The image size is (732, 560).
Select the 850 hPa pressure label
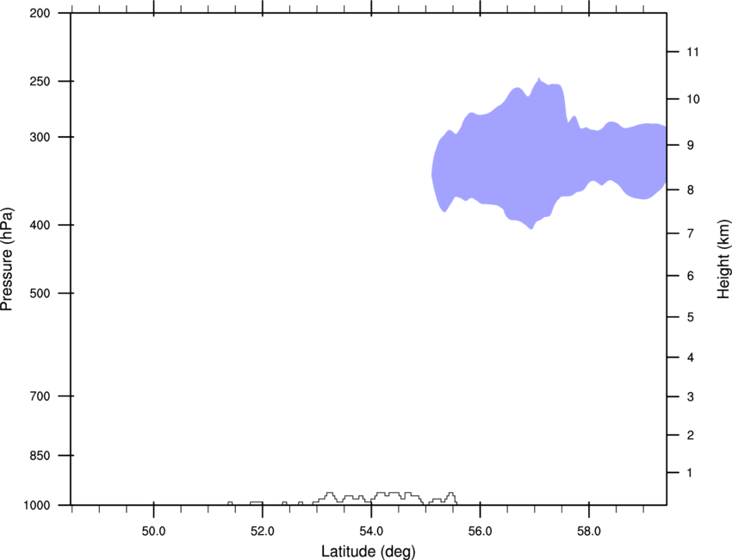click(x=40, y=455)
